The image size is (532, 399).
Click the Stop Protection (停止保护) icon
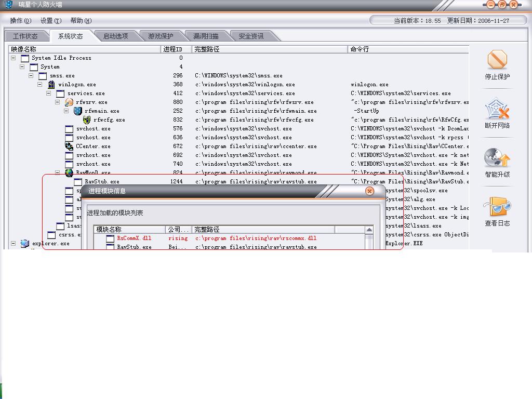(x=497, y=60)
